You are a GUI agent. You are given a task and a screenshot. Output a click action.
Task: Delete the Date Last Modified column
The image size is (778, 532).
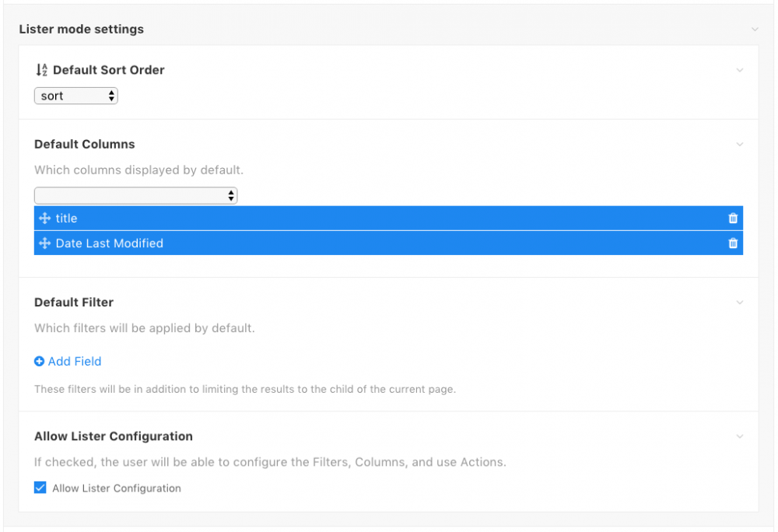[732, 243]
